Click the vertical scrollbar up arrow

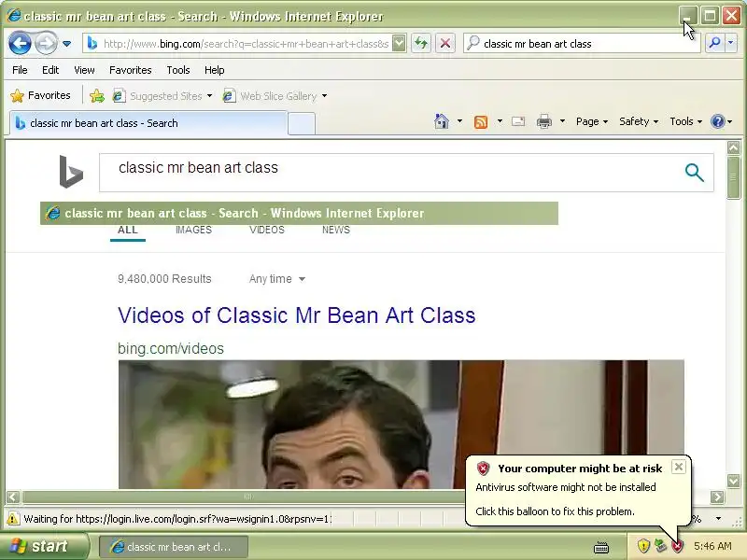pyautogui.click(x=733, y=148)
